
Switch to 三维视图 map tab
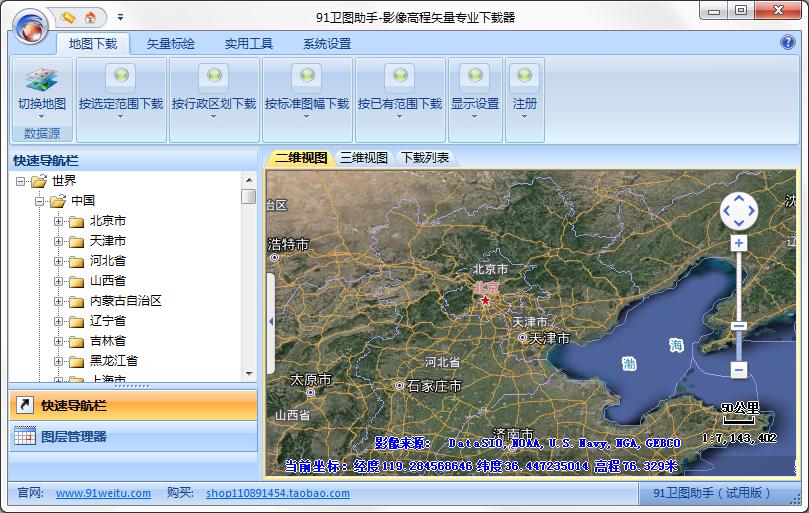[x=363, y=158]
